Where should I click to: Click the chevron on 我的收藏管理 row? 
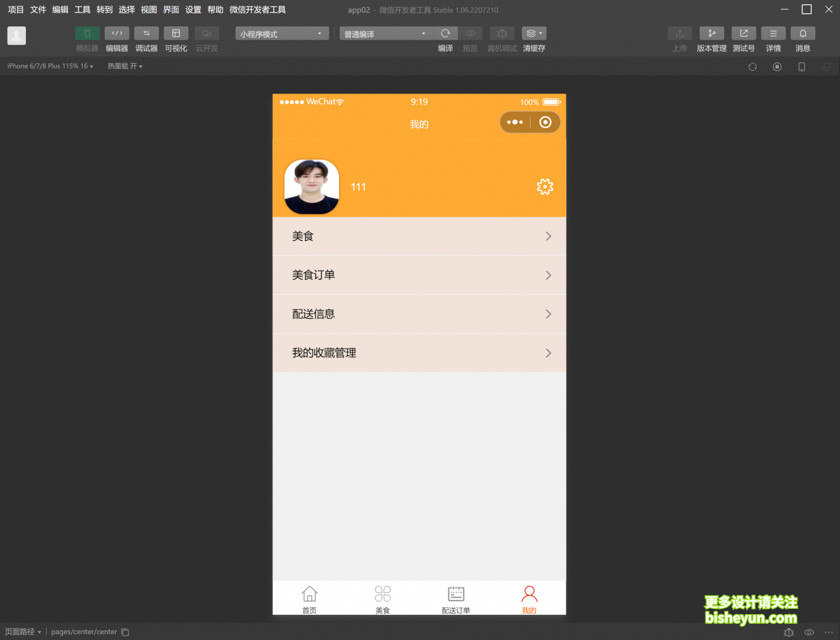point(548,353)
